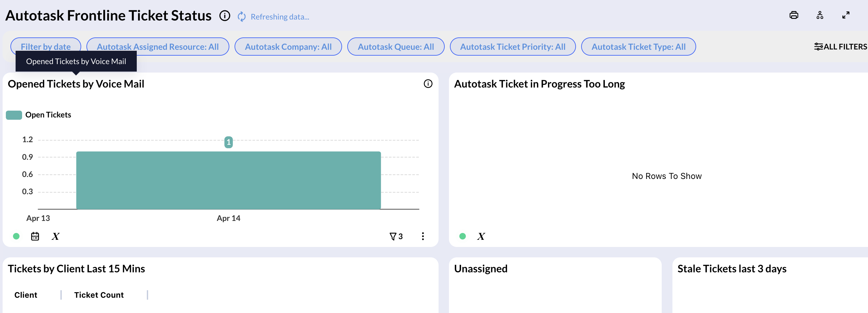
Task: Click the 1.2 y-axis value
Action: [27, 140]
